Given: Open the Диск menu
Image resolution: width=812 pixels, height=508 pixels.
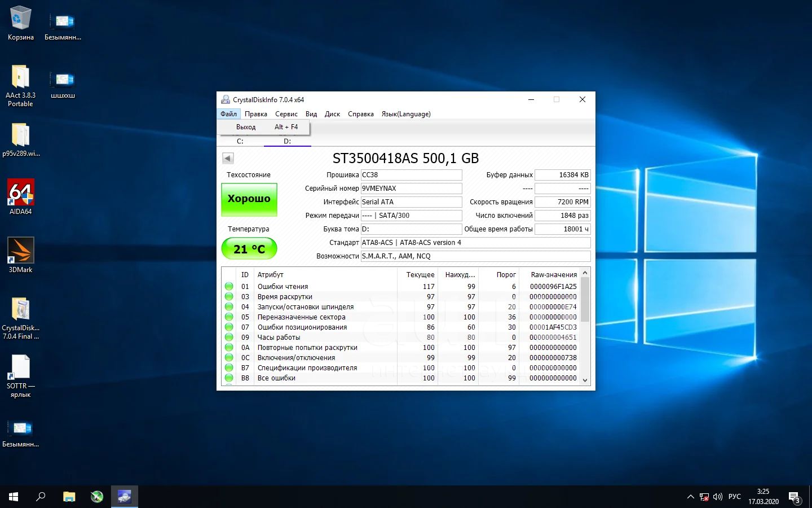Looking at the screenshot, I should (x=332, y=114).
